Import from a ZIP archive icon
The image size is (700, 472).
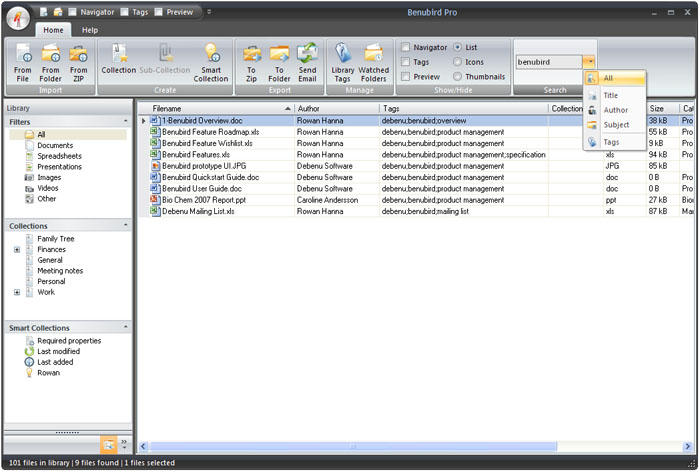click(78, 63)
